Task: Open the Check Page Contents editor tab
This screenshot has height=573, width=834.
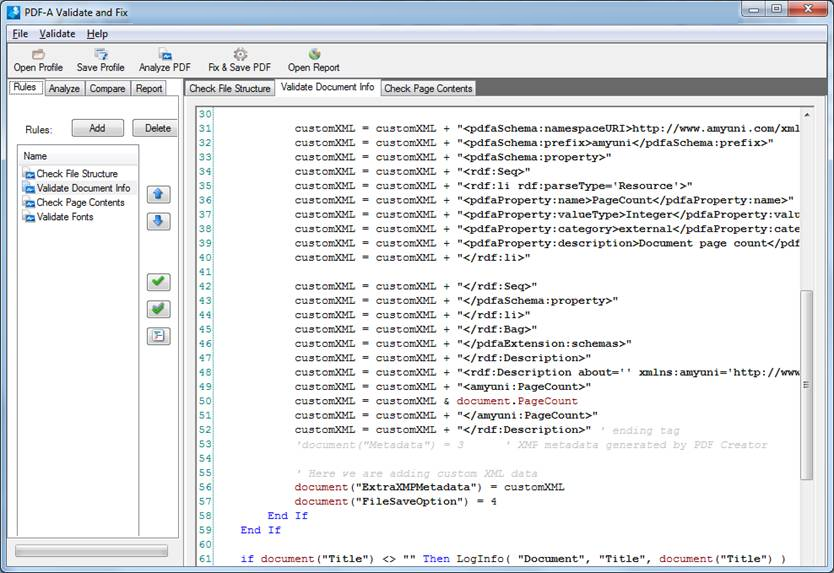Action: point(428,89)
